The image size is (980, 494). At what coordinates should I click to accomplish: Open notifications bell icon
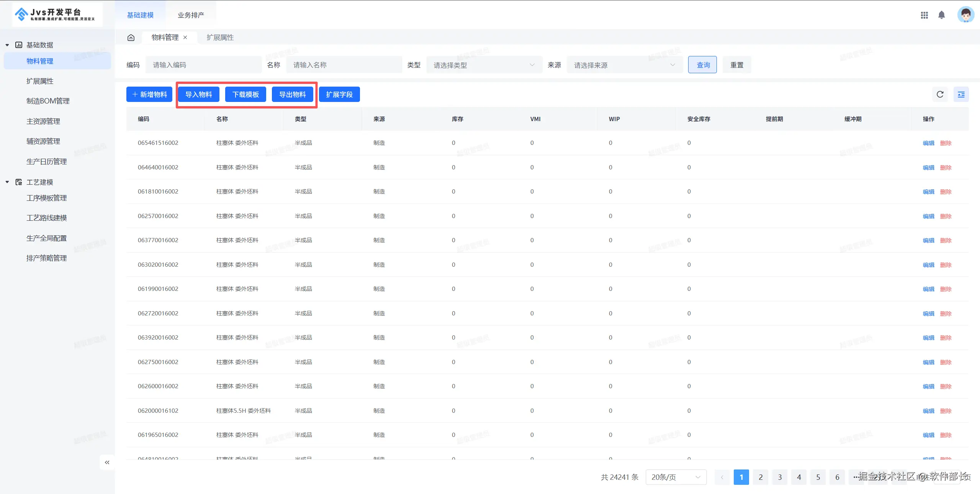point(941,15)
